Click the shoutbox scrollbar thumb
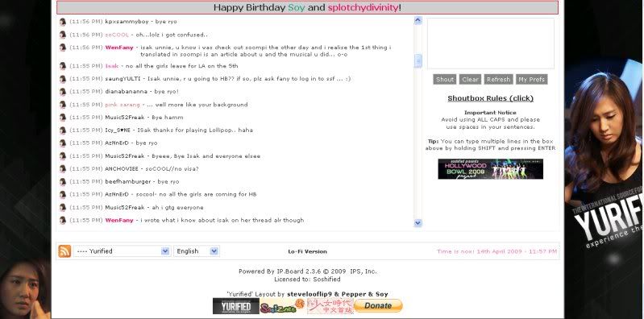The width and height of the screenshot is (644, 319). 418,60
